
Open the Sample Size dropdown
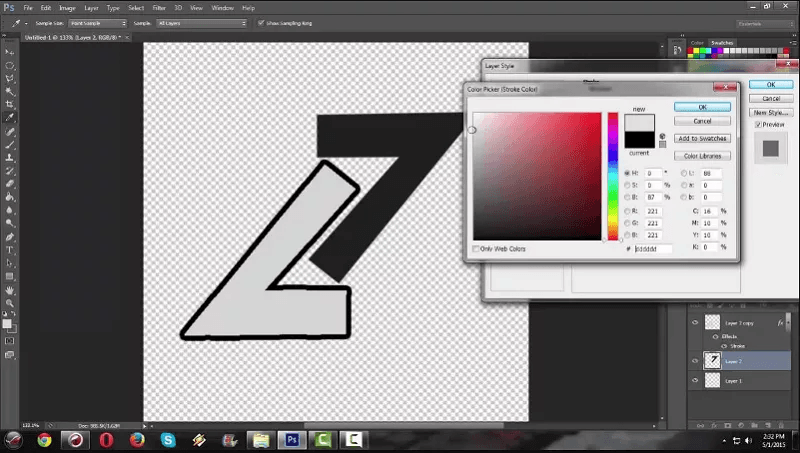[97, 23]
